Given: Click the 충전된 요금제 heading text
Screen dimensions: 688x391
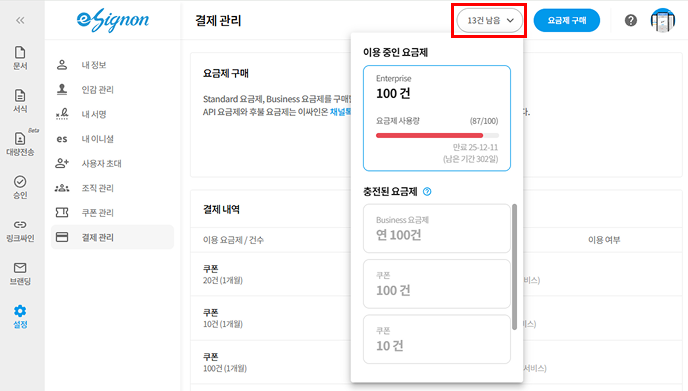Looking at the screenshot, I should 390,191.
